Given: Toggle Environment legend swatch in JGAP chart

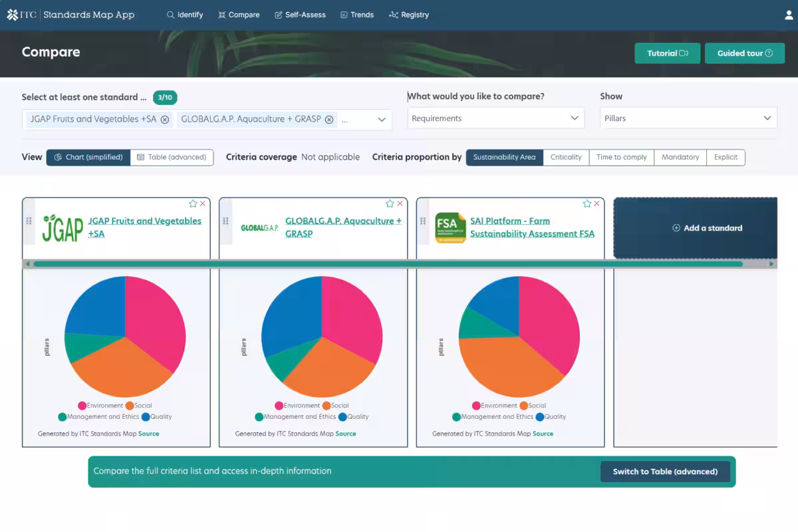Looking at the screenshot, I should 82,406.
